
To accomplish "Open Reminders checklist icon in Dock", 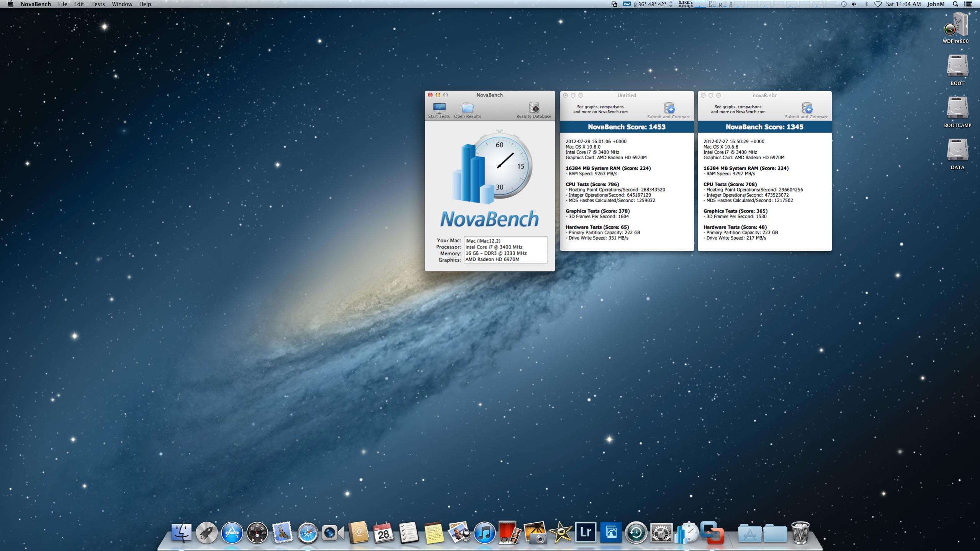I will point(409,532).
